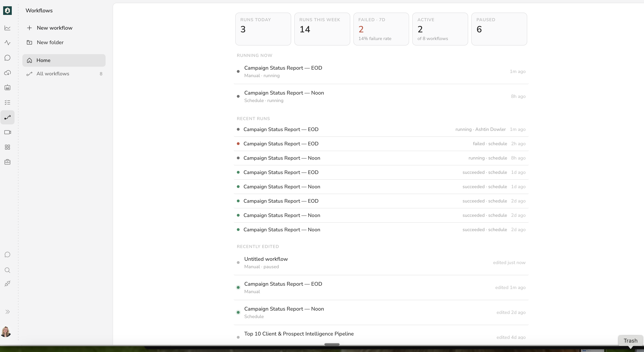The height and width of the screenshot is (352, 644).
Task: Open EOD workflow edited 1m ago
Action: tap(381, 287)
